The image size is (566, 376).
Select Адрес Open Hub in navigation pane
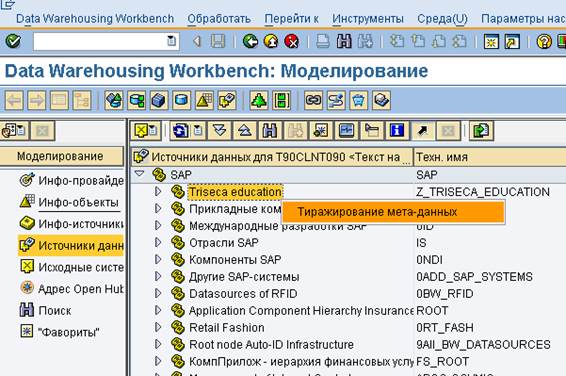pos(71,289)
